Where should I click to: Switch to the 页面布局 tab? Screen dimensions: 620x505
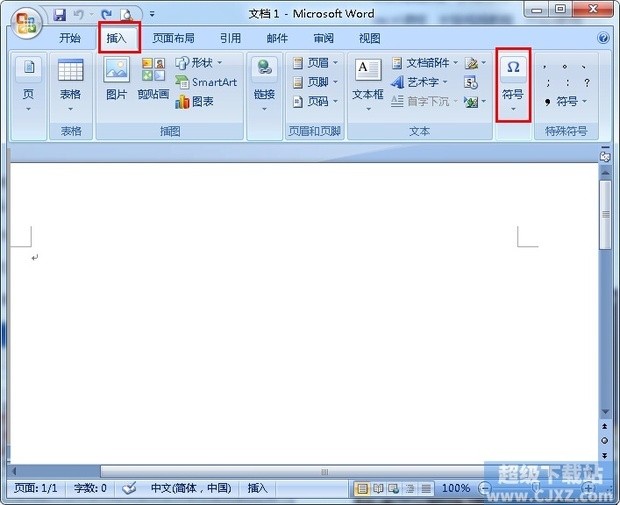tap(173, 38)
